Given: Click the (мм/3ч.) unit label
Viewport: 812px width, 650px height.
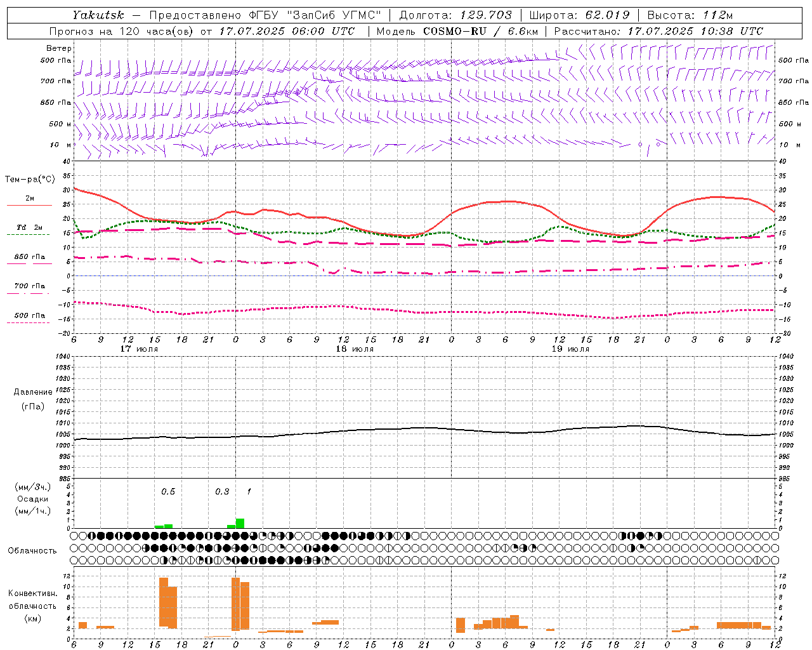Looking at the screenshot, I should (33, 487).
